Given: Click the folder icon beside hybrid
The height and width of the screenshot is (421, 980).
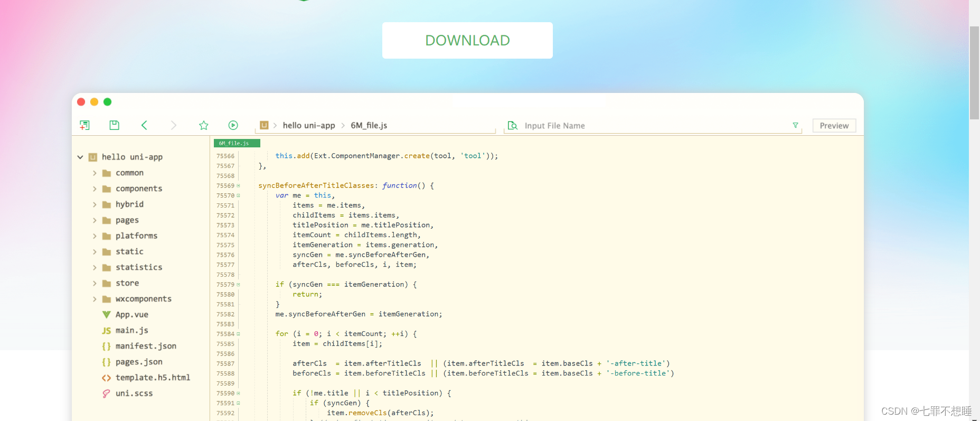Looking at the screenshot, I should 106,204.
